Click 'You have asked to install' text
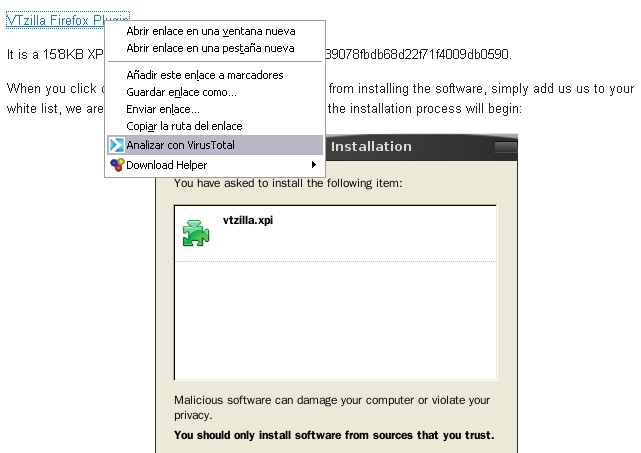Screen dimensions: 641x453 click(x=288, y=183)
